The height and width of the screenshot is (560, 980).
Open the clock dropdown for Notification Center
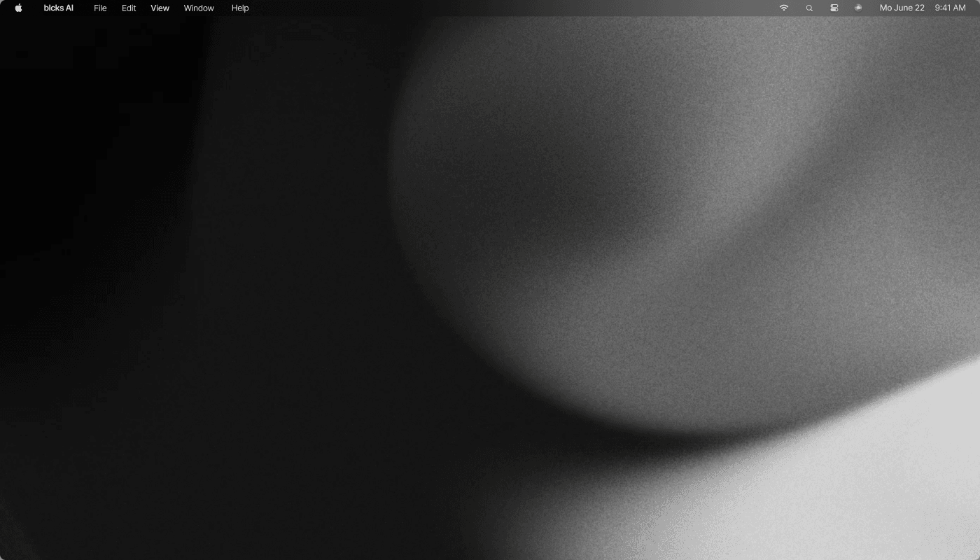950,8
